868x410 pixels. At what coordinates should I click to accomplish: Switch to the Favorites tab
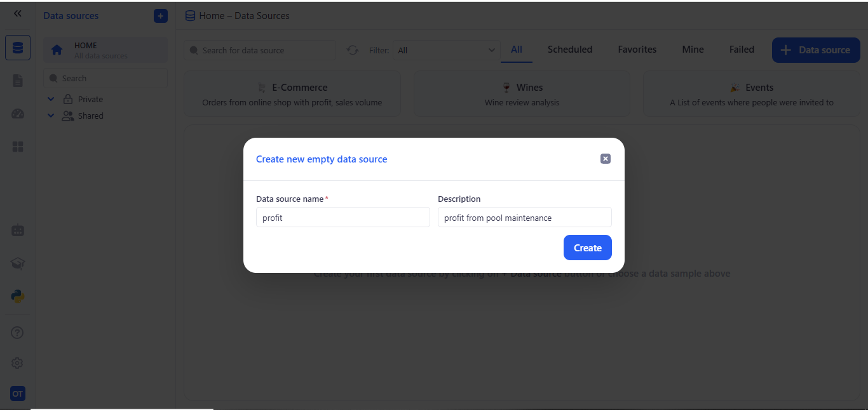click(637, 50)
